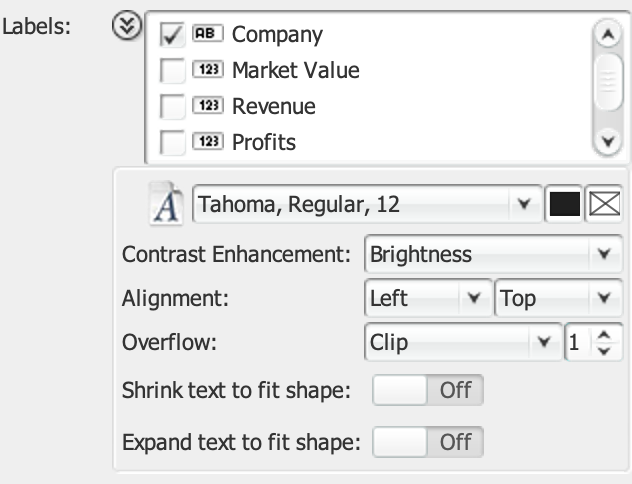Click the Profits numeric type icon
Viewport: 632px width, 484px height.
point(208,142)
